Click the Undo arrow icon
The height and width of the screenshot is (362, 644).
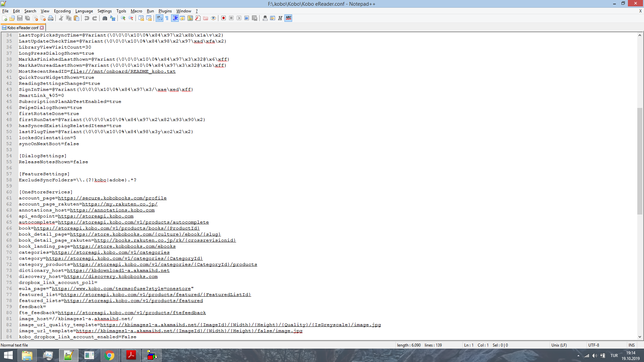pos(87,18)
